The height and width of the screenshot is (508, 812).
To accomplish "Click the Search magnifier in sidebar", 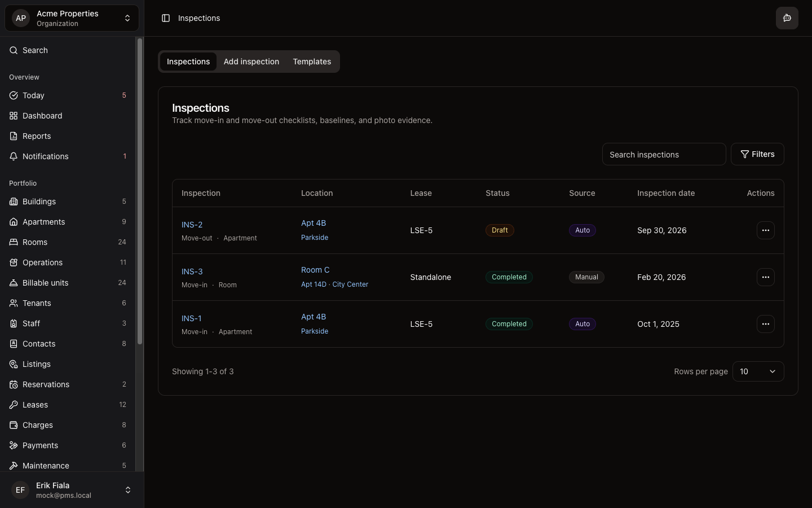I will [14, 50].
